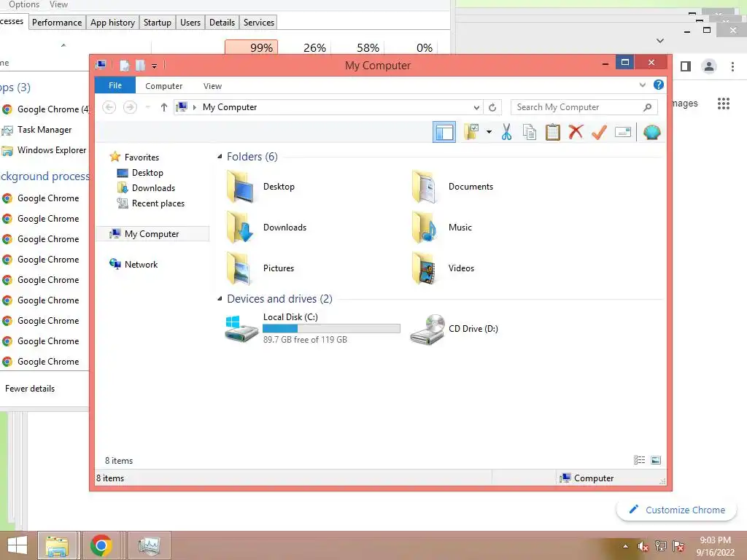
Task: Click the Cut scissors icon
Action: pyautogui.click(x=506, y=132)
